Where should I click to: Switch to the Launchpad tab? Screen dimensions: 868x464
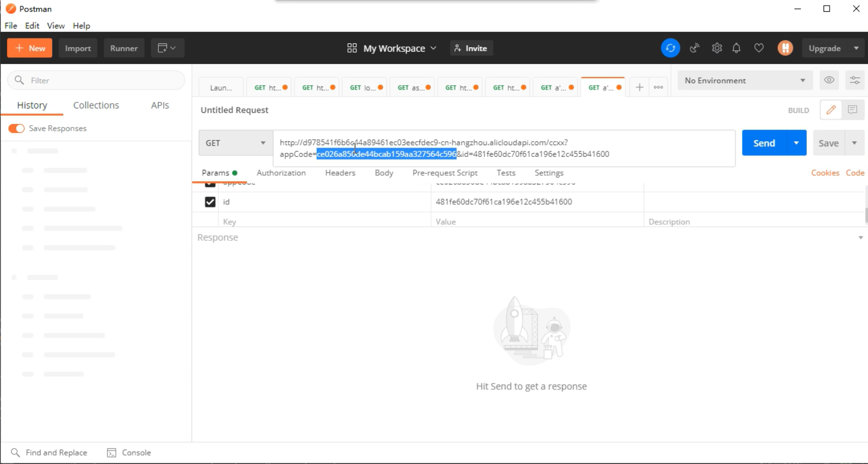click(221, 87)
